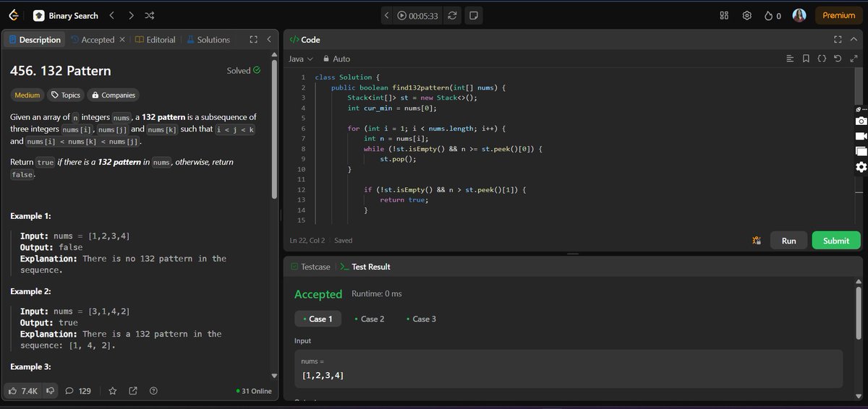
Task: Click the video record icon in side toolbar
Action: pos(861,136)
